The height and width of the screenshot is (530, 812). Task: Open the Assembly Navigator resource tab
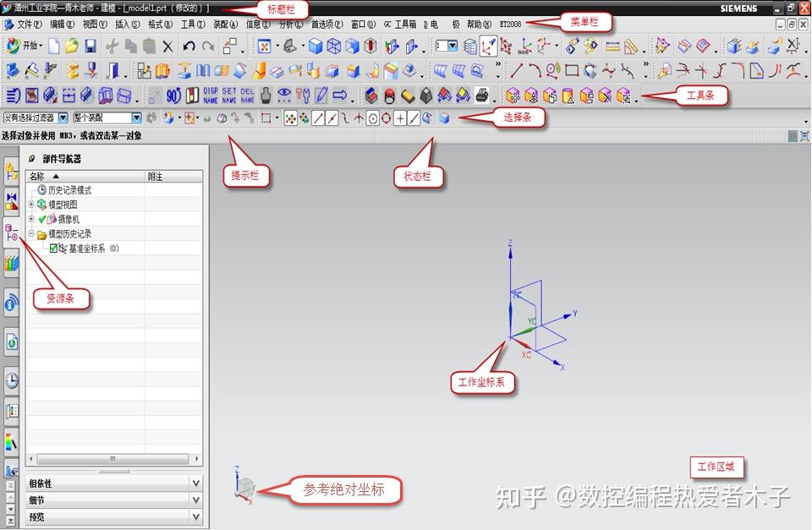tap(11, 172)
